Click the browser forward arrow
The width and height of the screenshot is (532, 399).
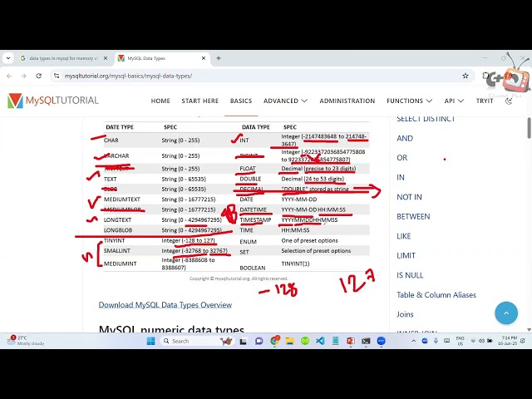pyautogui.click(x=24, y=76)
